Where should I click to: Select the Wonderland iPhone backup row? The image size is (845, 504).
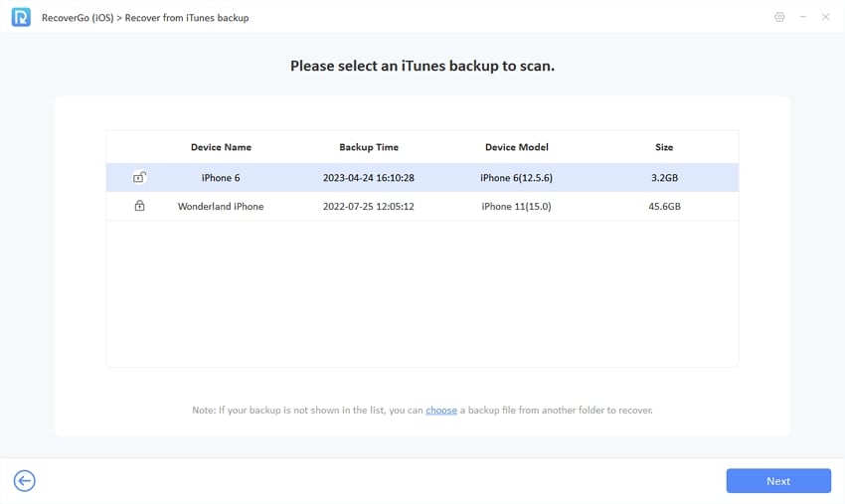pyautogui.click(x=221, y=206)
